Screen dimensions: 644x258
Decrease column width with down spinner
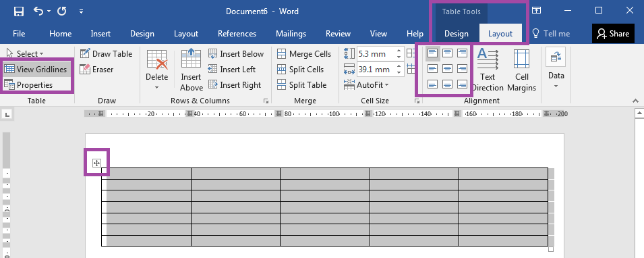point(399,73)
